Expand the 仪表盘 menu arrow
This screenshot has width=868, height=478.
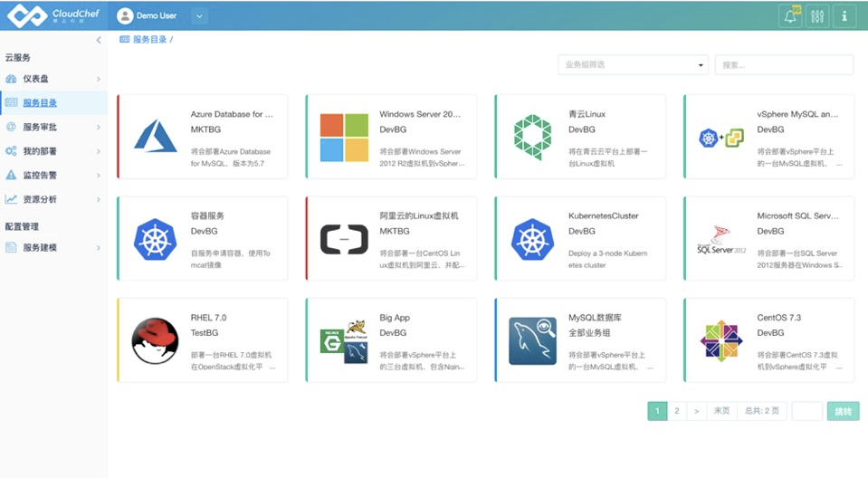[x=99, y=79]
